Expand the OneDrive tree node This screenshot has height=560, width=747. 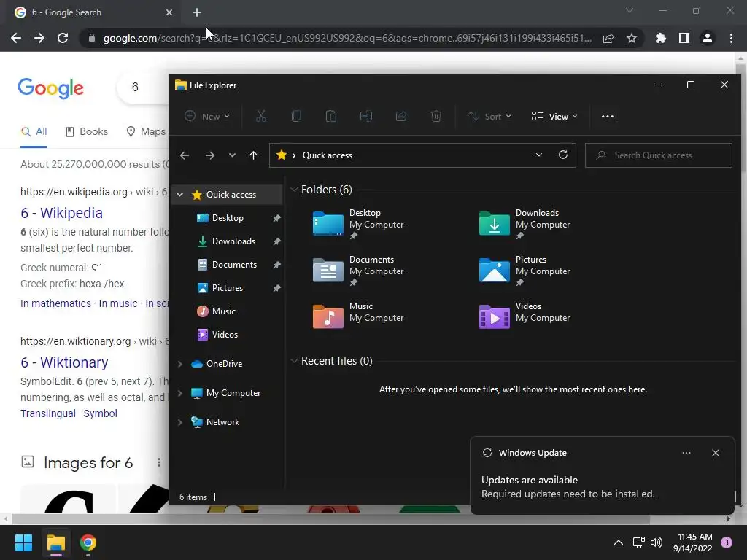(180, 364)
